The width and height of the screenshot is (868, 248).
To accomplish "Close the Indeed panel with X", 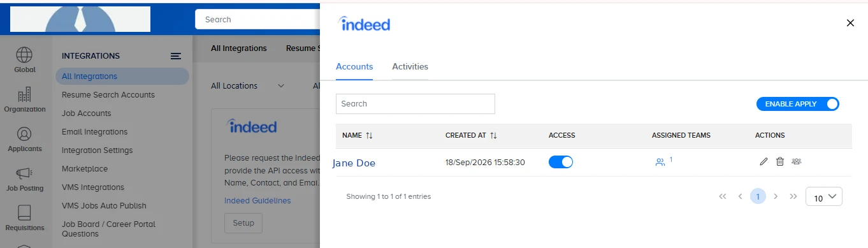I will click(x=850, y=23).
